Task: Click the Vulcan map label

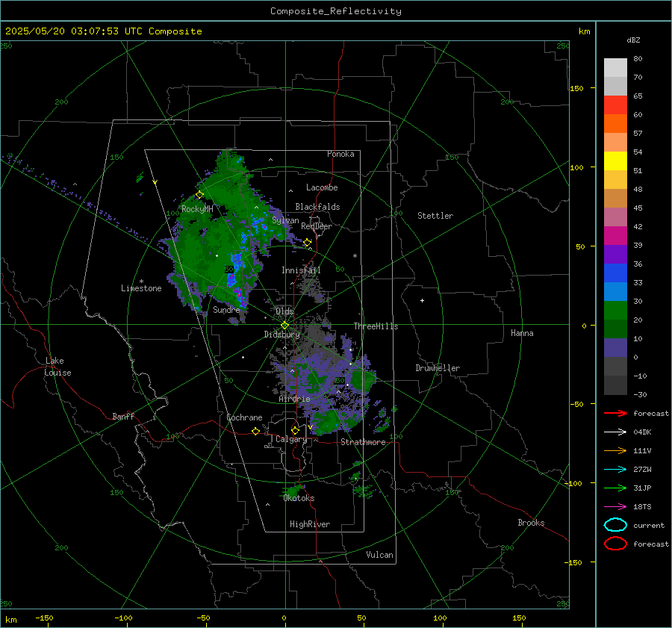Action: (379, 555)
